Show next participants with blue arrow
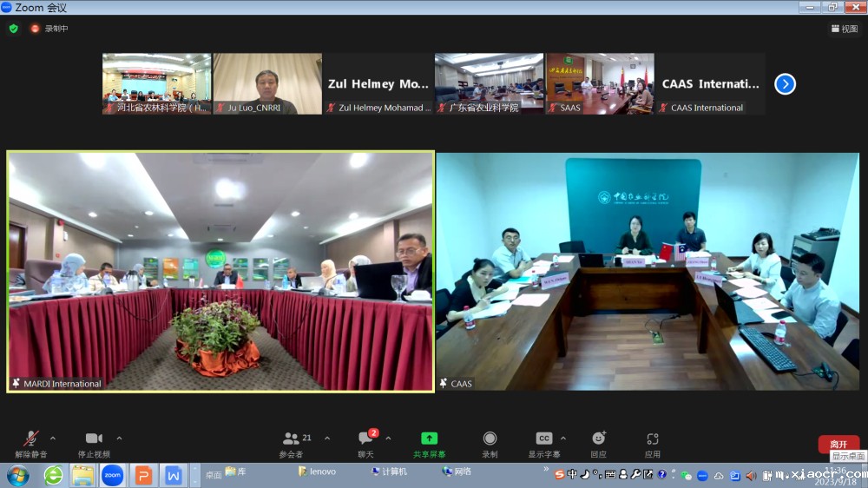The height and width of the screenshot is (488, 868). 785,84
